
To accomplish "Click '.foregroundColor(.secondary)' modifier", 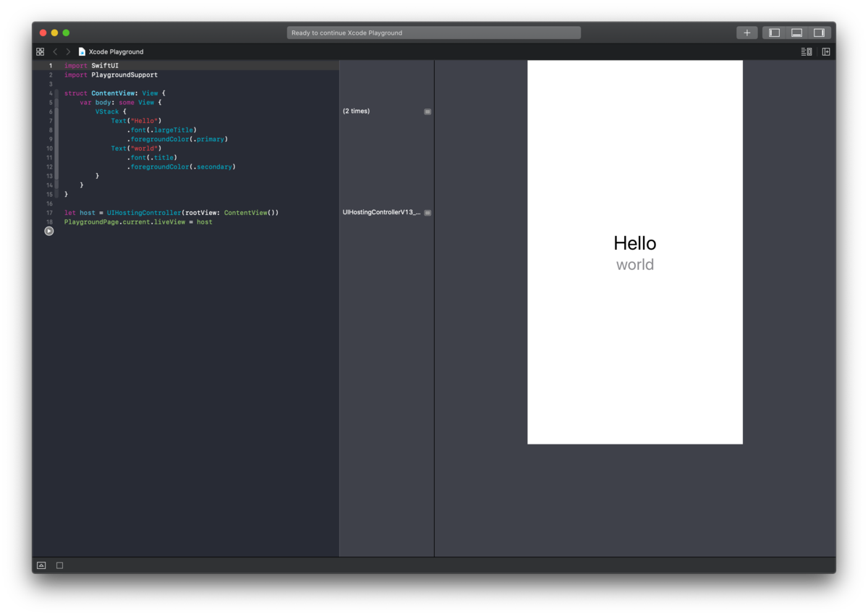I will tap(181, 167).
